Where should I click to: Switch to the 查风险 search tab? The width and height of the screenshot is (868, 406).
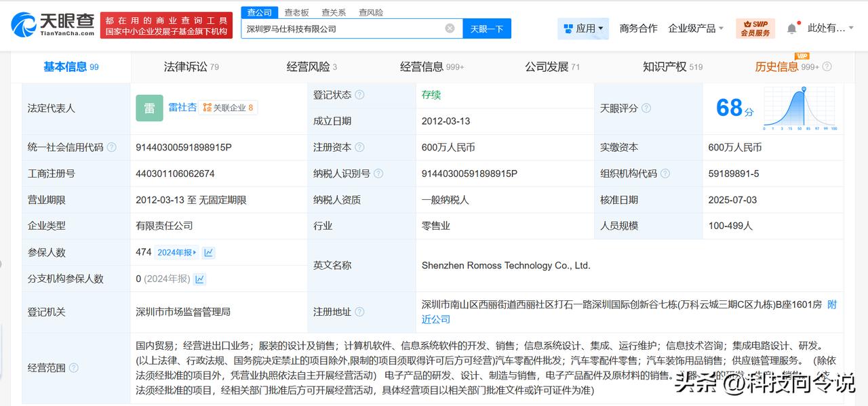coord(371,12)
